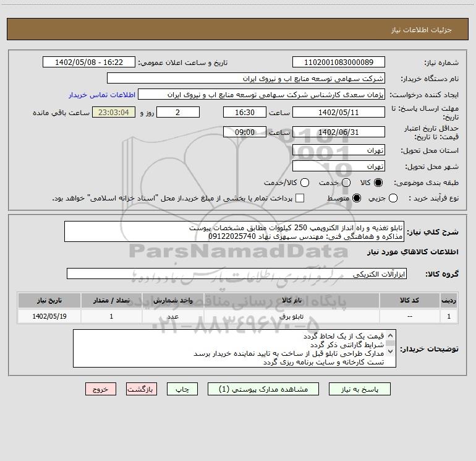Click the مشاهده مدارک پیوستی (1) button
476x461 pixels.
[263, 389]
